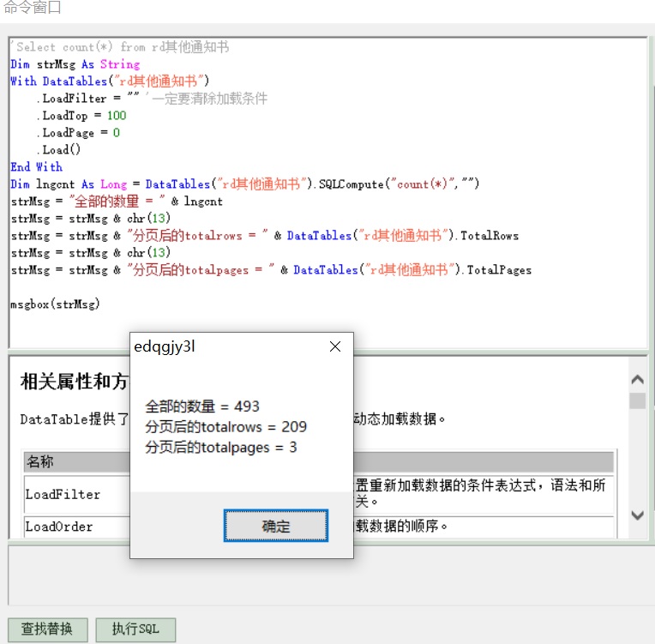Click the .LoadPage = 0 code line
655x644 pixels.
point(78,133)
